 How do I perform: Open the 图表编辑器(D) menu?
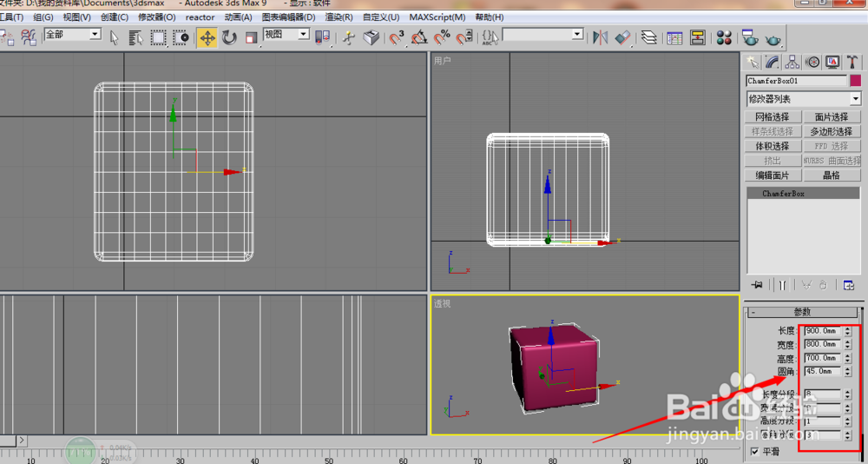tap(288, 17)
